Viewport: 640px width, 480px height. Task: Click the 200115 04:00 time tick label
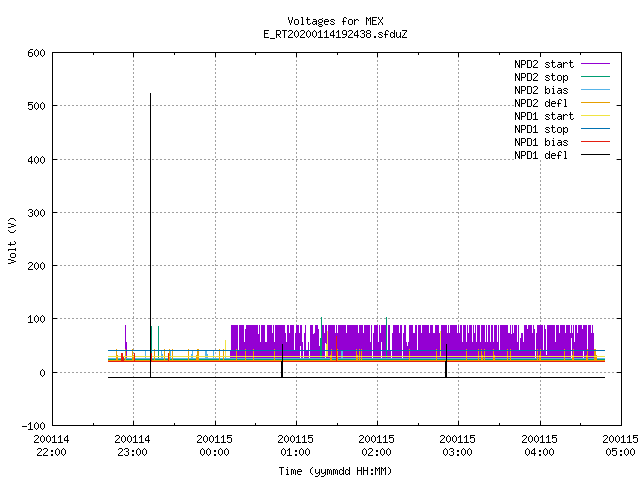pos(540,446)
